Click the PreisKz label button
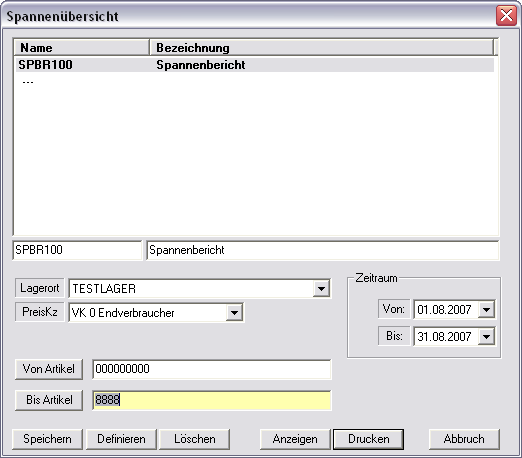 coord(40,312)
